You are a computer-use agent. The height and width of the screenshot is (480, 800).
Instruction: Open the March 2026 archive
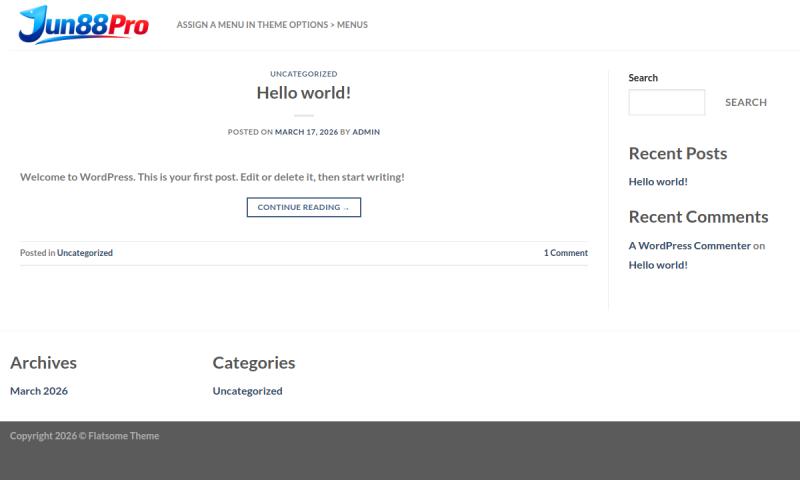click(x=39, y=391)
